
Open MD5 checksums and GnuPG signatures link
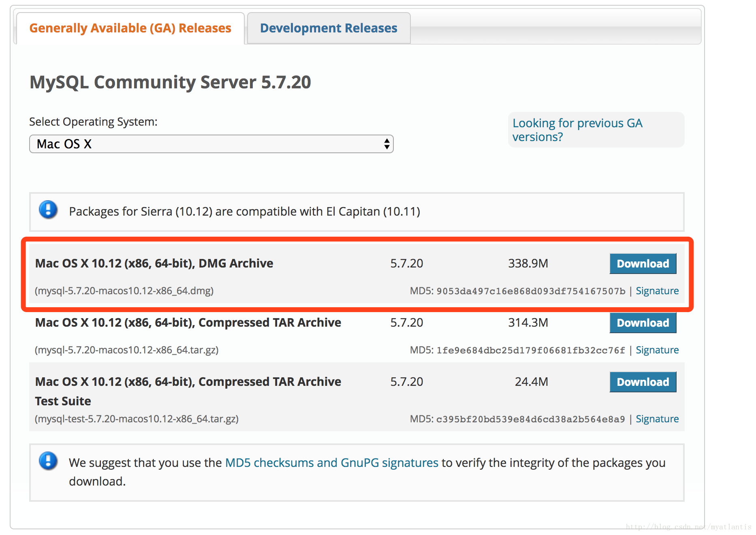331,462
